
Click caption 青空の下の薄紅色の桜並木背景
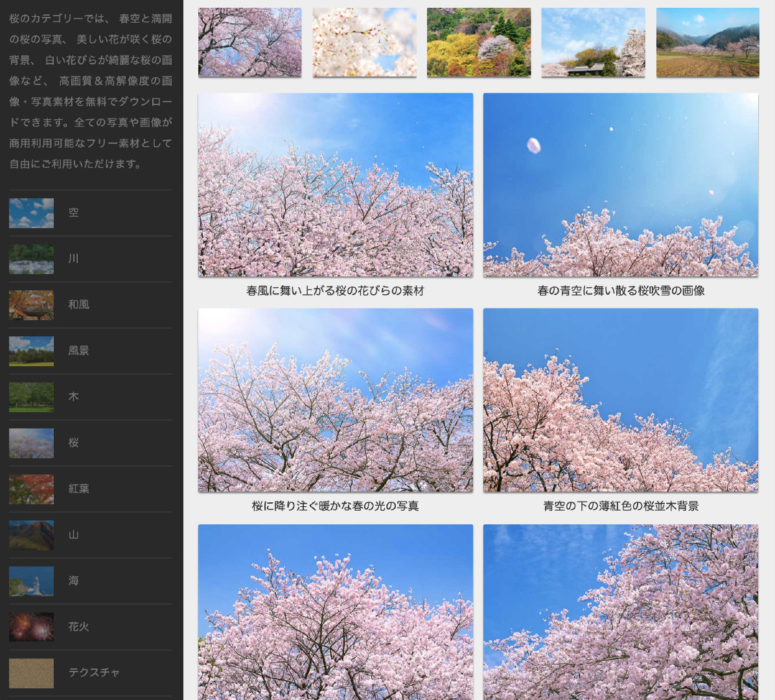coord(621,506)
